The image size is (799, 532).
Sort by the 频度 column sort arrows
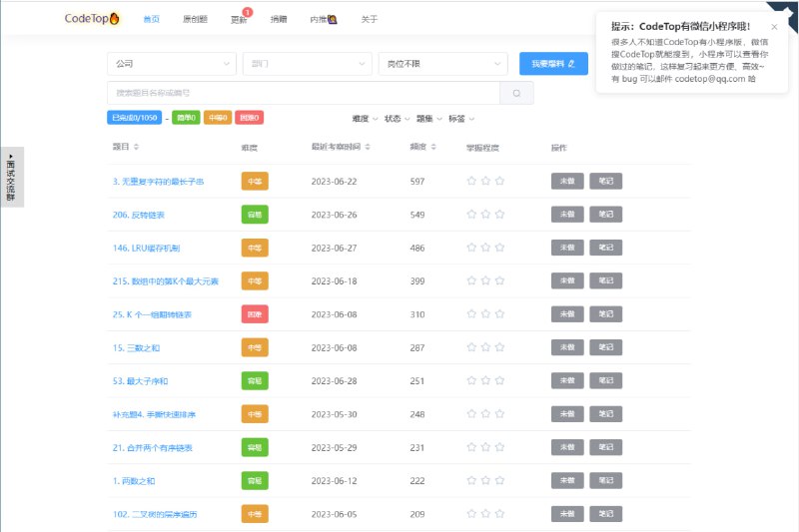click(x=433, y=147)
